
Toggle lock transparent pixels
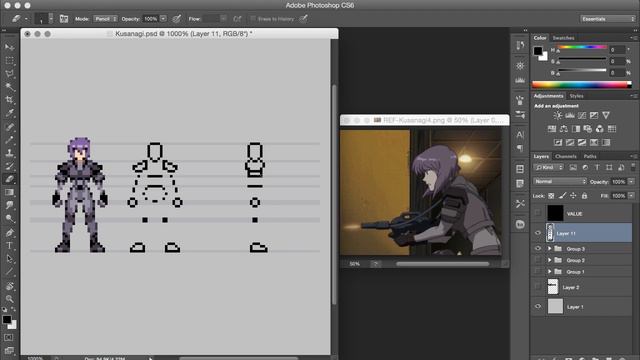pyautogui.click(x=551, y=196)
